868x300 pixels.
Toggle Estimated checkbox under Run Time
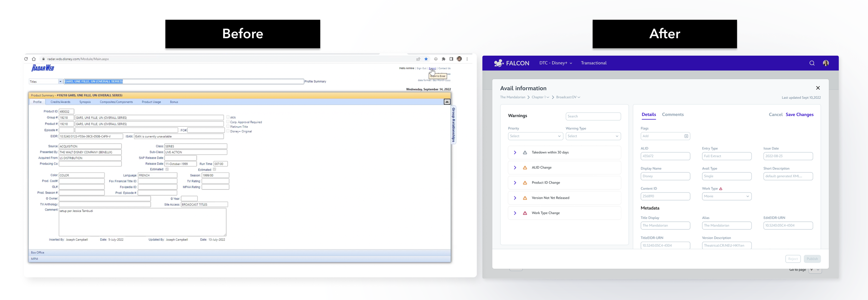[215, 169]
